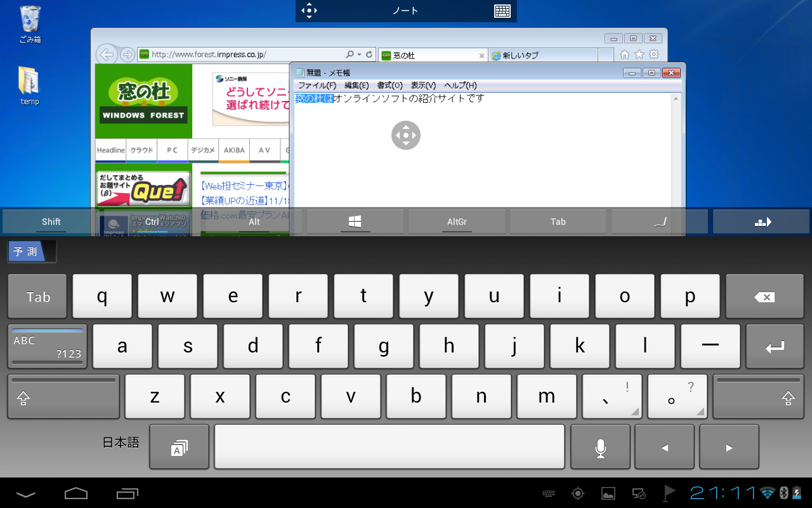Screen dimensions: 812x508
Task: Go back in the Internet Explorer window
Action: coord(107,54)
